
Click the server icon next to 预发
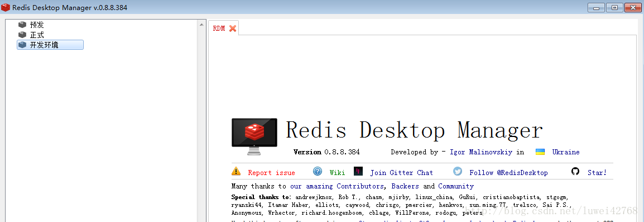22,25
